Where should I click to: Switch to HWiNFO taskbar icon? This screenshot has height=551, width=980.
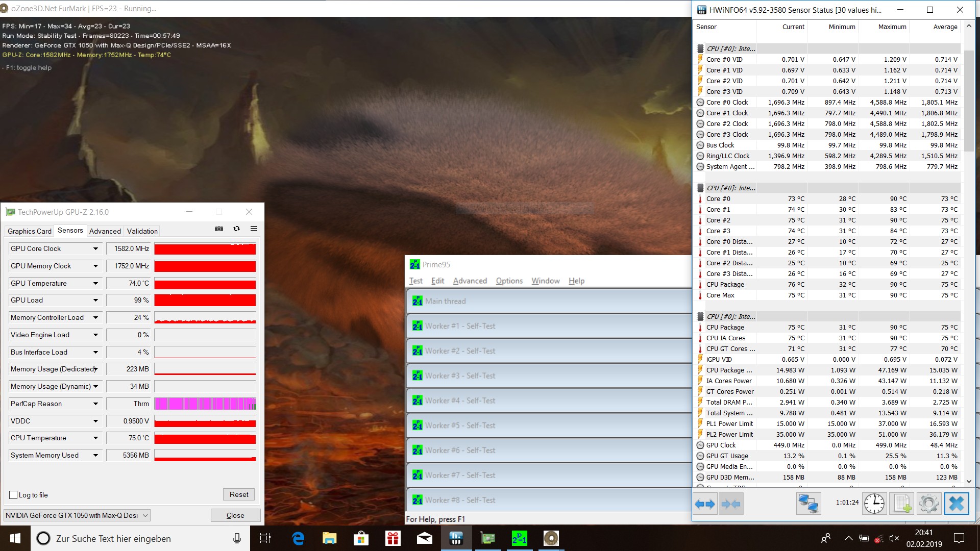pos(456,538)
